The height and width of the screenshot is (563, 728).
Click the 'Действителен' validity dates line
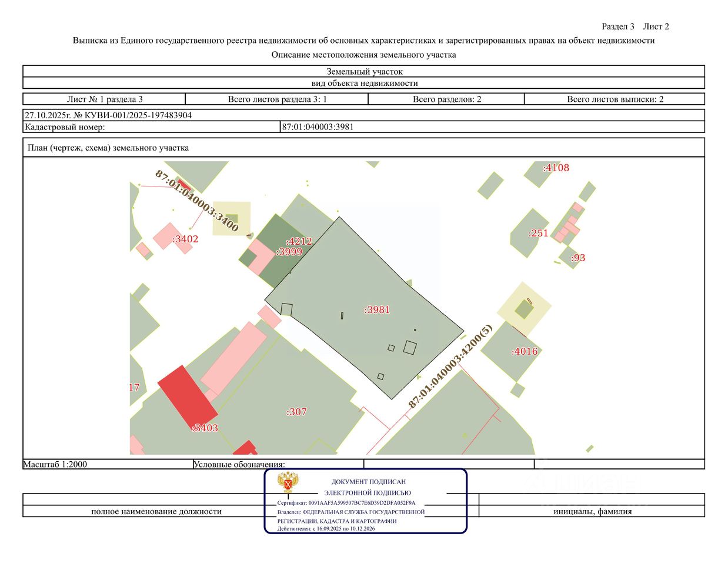(x=326, y=528)
